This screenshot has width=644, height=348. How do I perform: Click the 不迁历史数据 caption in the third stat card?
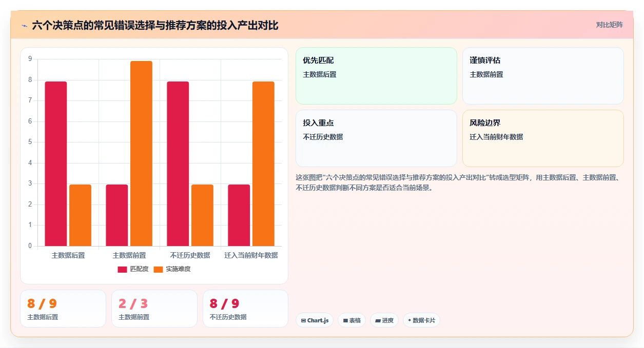pos(228,317)
